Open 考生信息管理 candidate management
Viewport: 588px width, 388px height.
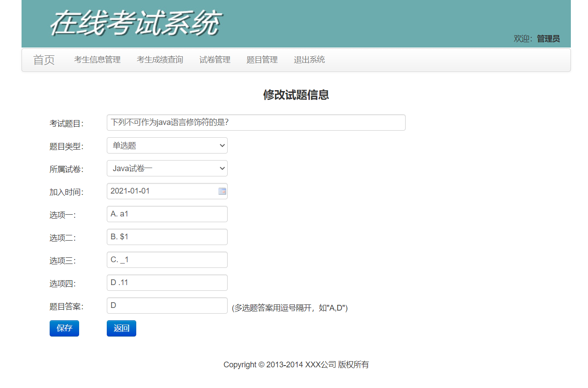coord(97,60)
